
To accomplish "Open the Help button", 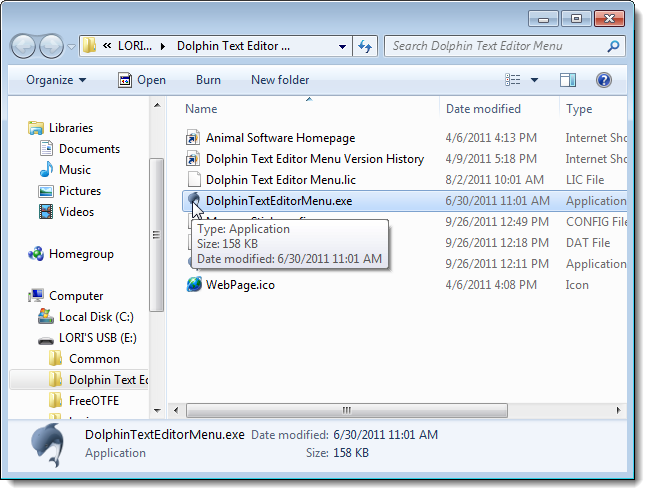I will (604, 80).
